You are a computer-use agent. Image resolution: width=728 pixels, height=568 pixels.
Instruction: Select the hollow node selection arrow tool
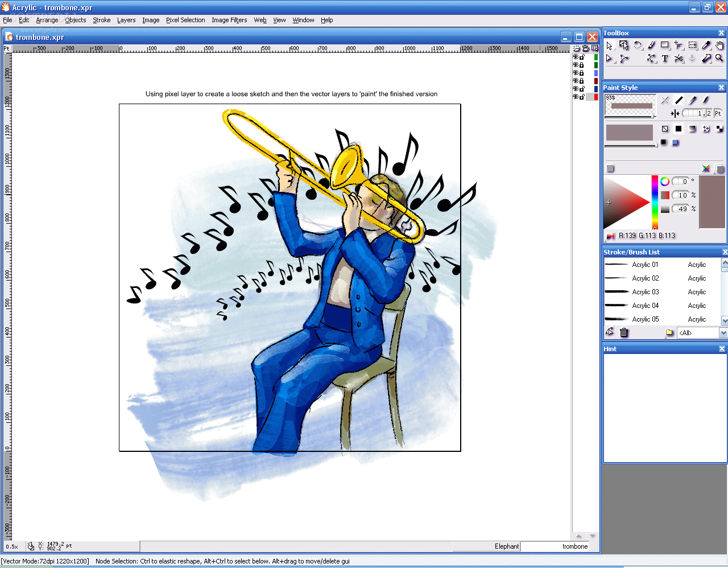coord(610,59)
